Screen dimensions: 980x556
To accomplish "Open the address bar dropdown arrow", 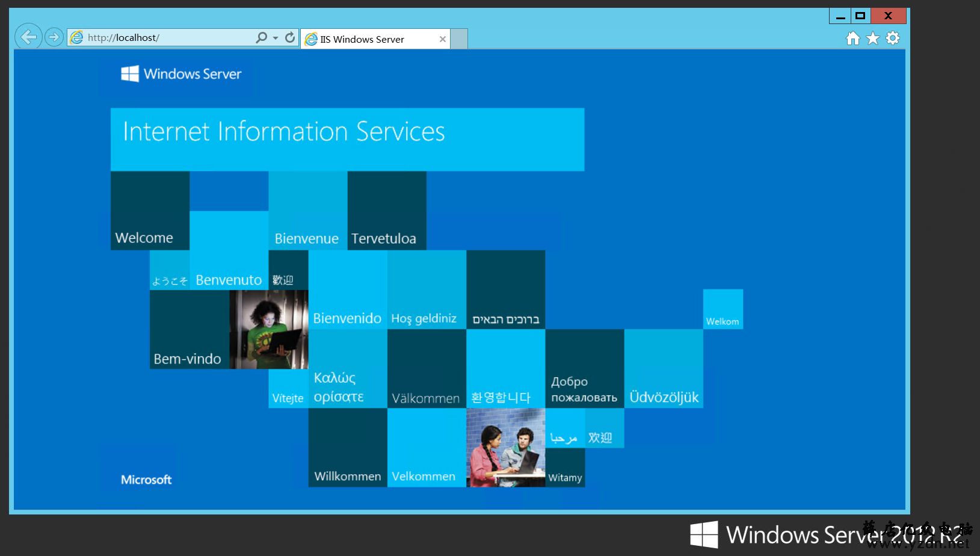I will [x=276, y=38].
